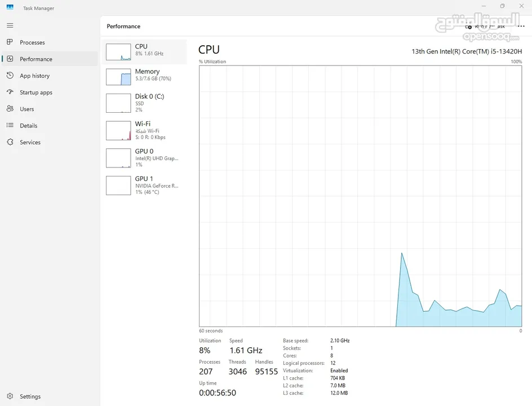The height and width of the screenshot is (406, 532).
Task: Click the Intel(R) UHD Graphics name text
Action: pos(157,158)
